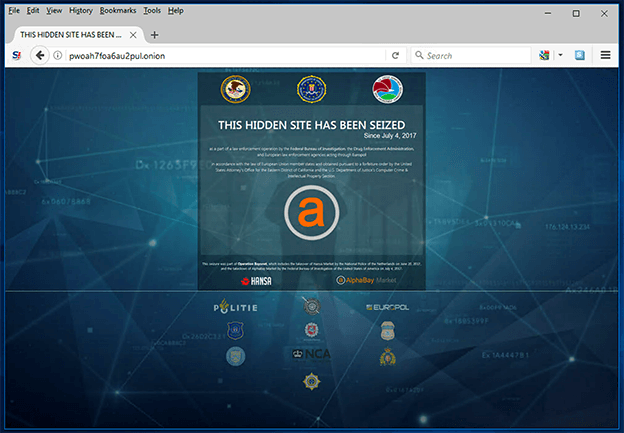Minimize the browser window
Screen dimensions: 624x433
(x=548, y=14)
